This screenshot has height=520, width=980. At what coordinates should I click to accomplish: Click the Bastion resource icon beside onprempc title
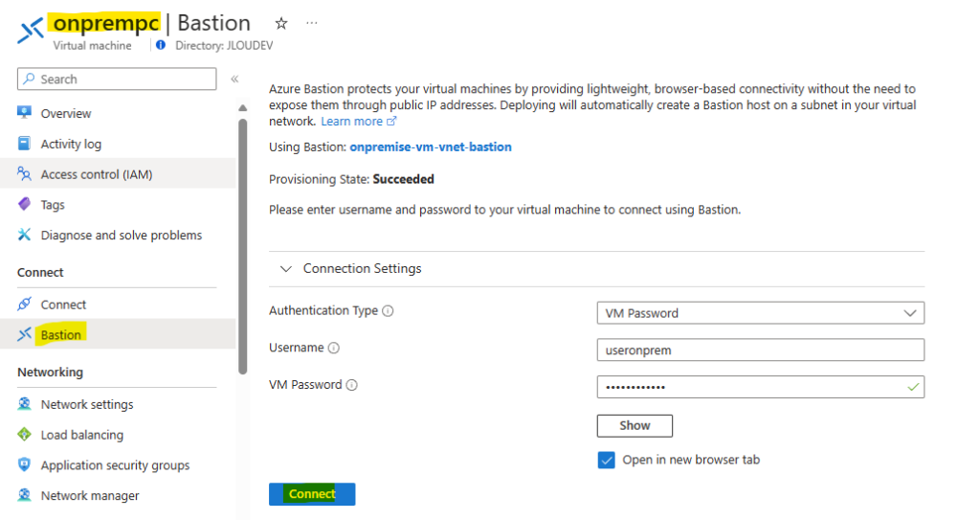click(31, 30)
